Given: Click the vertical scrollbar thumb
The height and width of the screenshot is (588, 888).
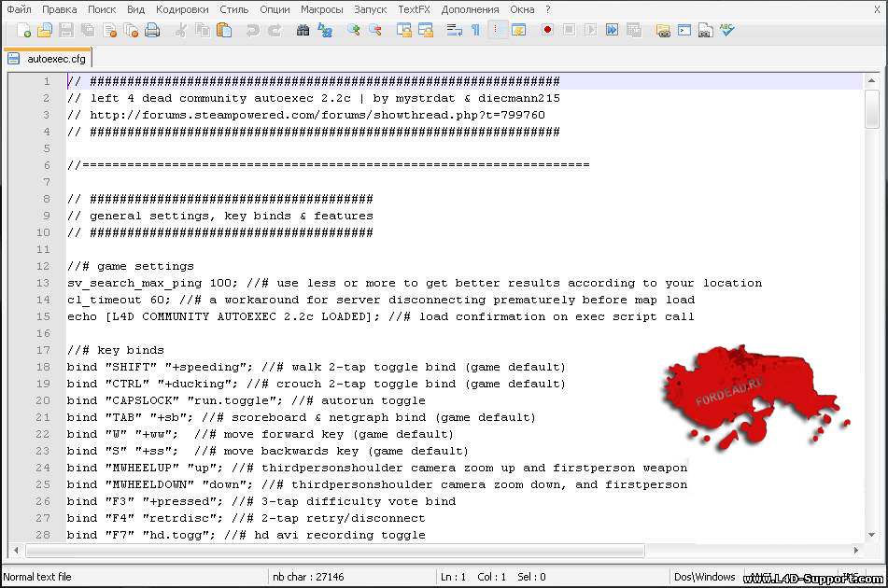Looking at the screenshot, I should [871, 108].
